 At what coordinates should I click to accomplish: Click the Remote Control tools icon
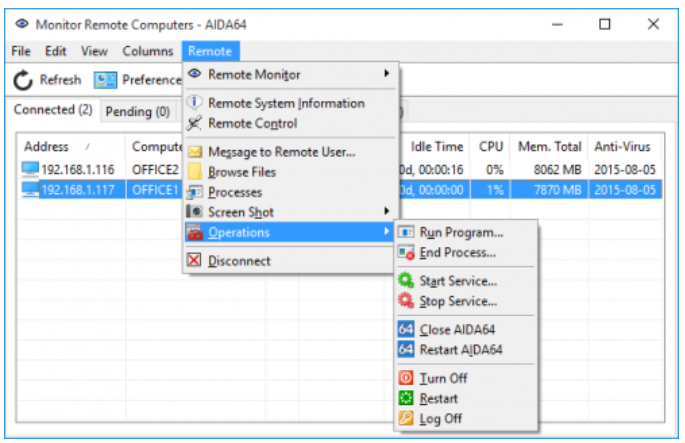(194, 123)
